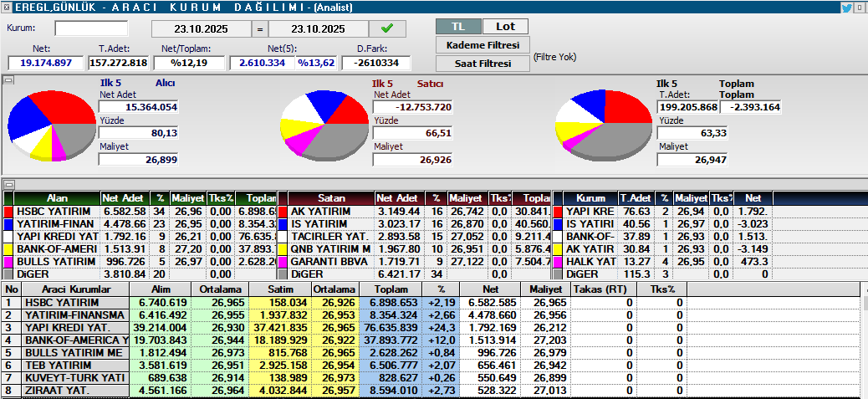Click the Twitter bird icon
Viewport: 868px width, 399px height.
click(846, 8)
